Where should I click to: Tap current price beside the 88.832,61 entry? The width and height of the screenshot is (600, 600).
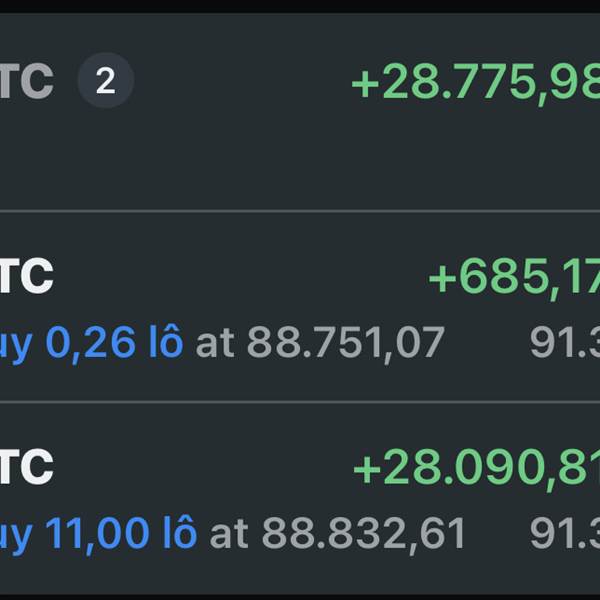(x=565, y=533)
